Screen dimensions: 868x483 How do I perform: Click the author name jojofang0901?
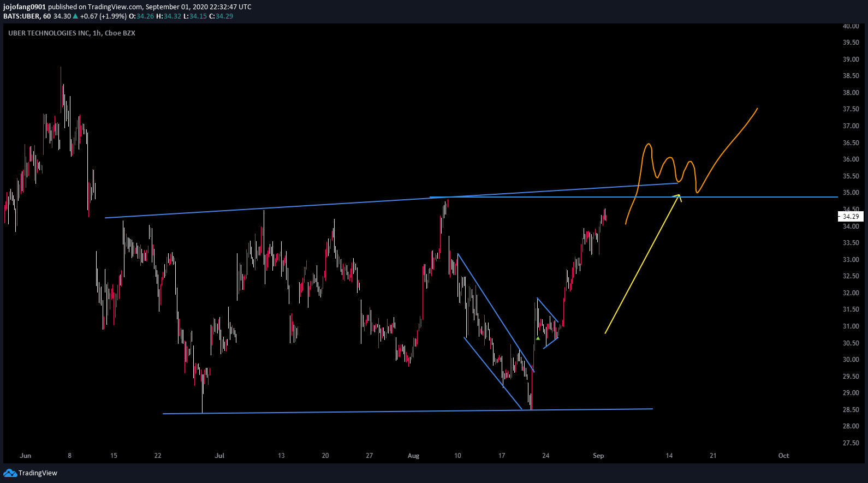click(25, 7)
